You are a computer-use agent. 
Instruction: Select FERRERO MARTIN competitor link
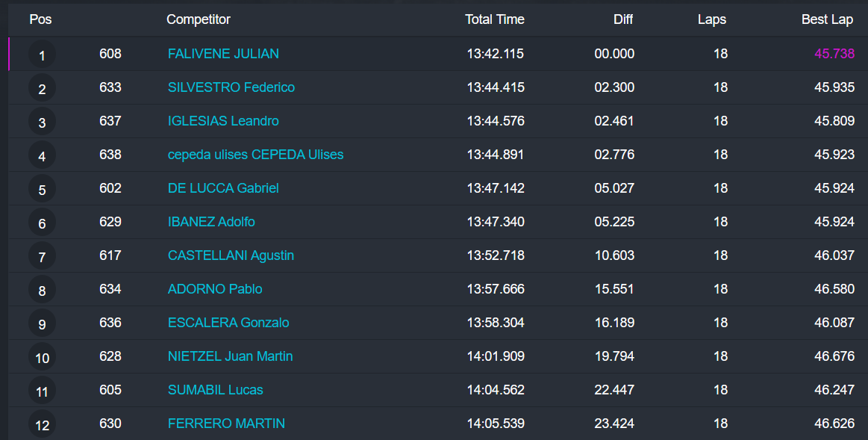(226, 424)
